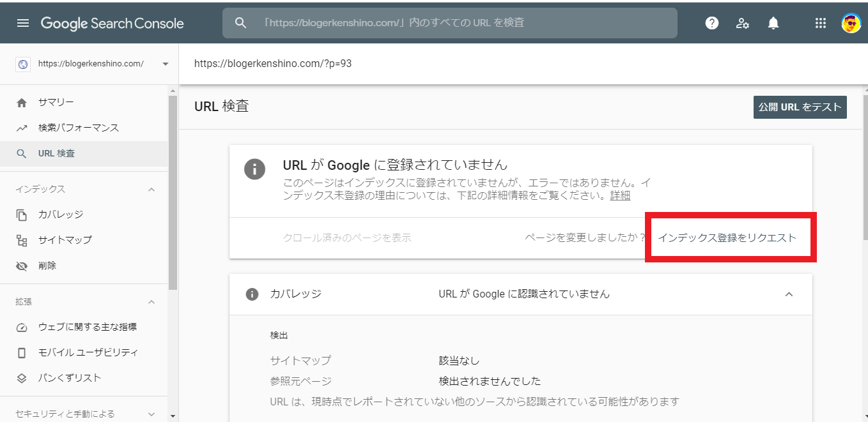This screenshot has width=868, height=422.
Task: Click インデックス登録をリクエスト
Action: pyautogui.click(x=727, y=238)
